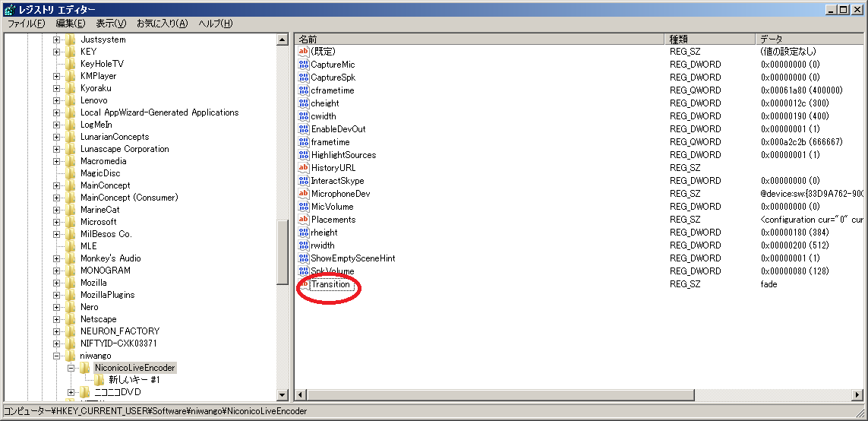This screenshot has height=421, width=868.
Task: Expand the Justsystem key
Action: tap(56, 40)
